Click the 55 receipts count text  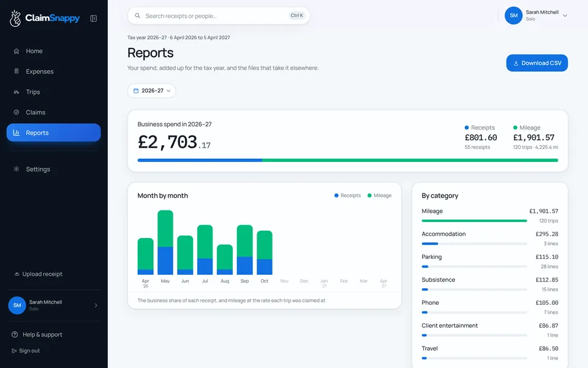(x=477, y=147)
